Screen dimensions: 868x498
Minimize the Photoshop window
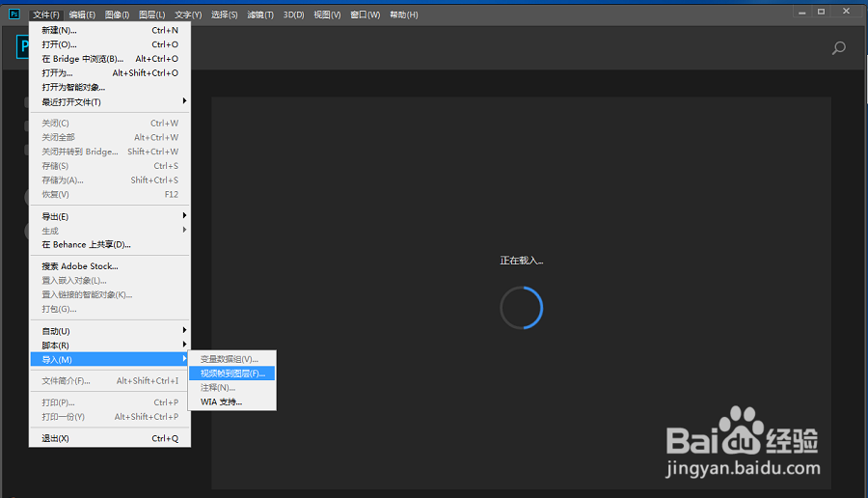coord(801,12)
